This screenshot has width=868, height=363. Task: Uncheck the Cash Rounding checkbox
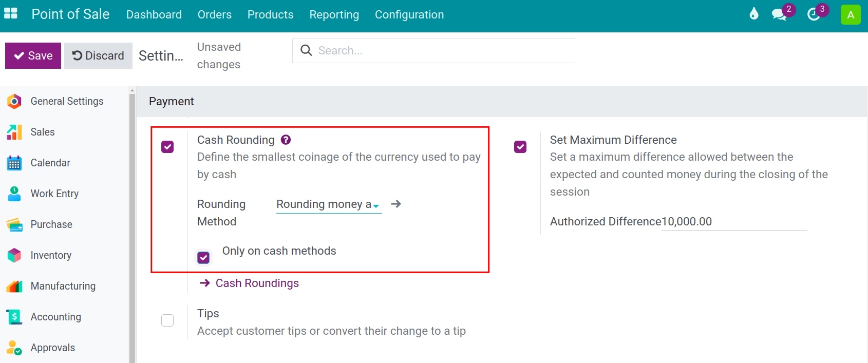tap(167, 147)
